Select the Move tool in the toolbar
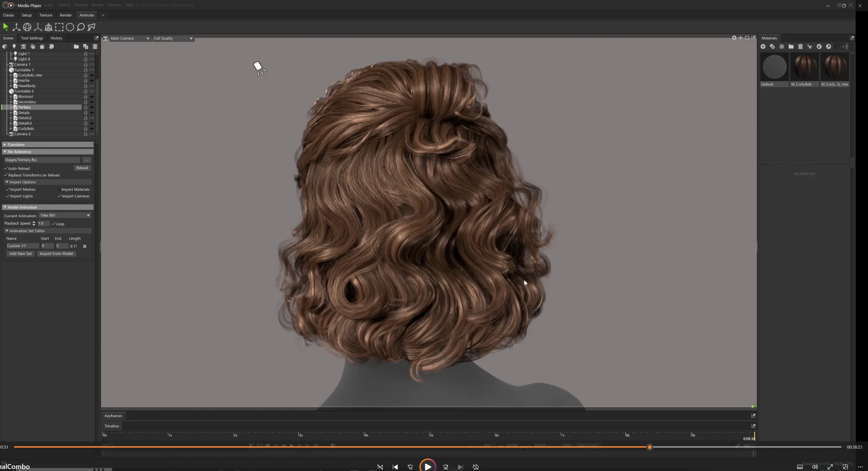The image size is (868, 471). pyautogui.click(x=16, y=27)
